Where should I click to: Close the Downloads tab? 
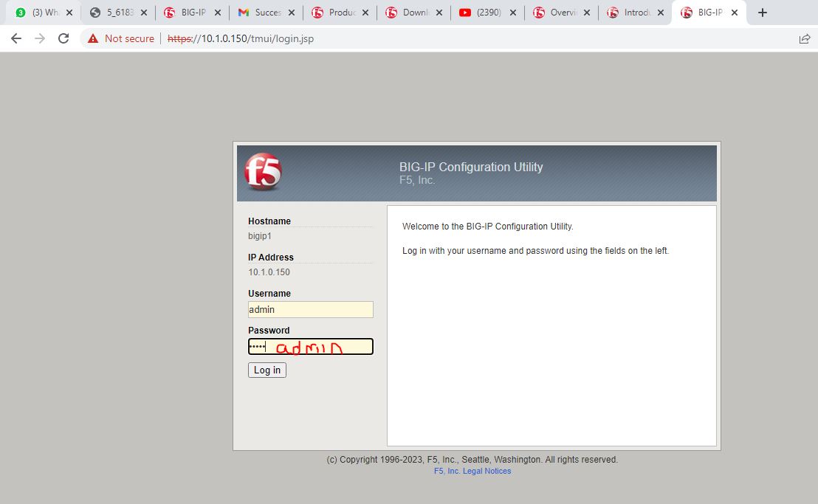pos(439,13)
